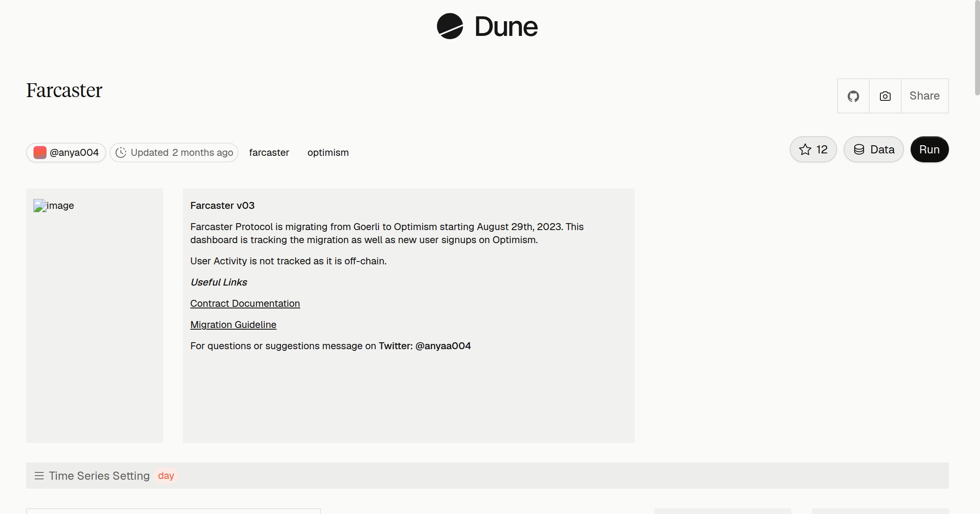Open the Migration Guideline link
The width and height of the screenshot is (980, 514).
tap(233, 325)
